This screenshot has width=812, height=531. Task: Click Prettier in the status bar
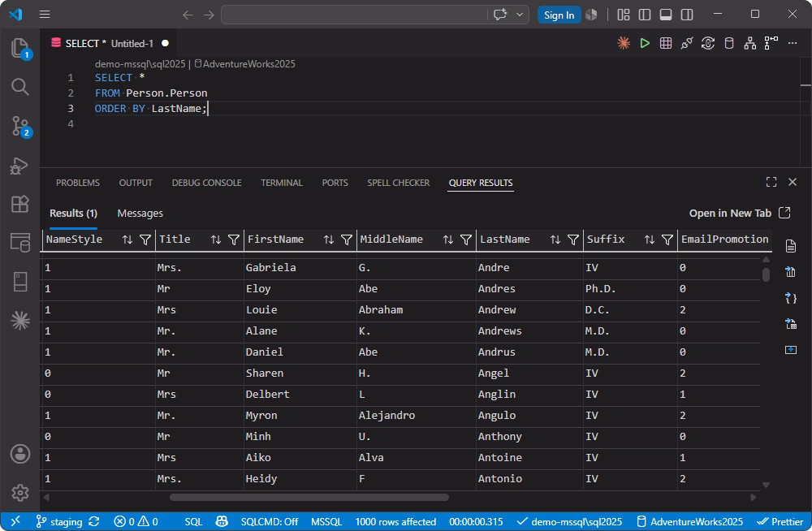[780, 522]
